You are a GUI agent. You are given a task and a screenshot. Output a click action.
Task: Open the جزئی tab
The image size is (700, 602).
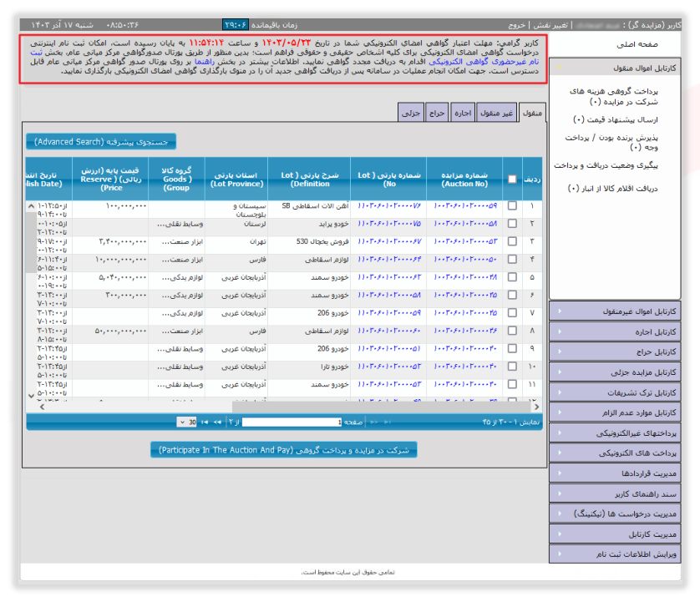pyautogui.click(x=411, y=113)
